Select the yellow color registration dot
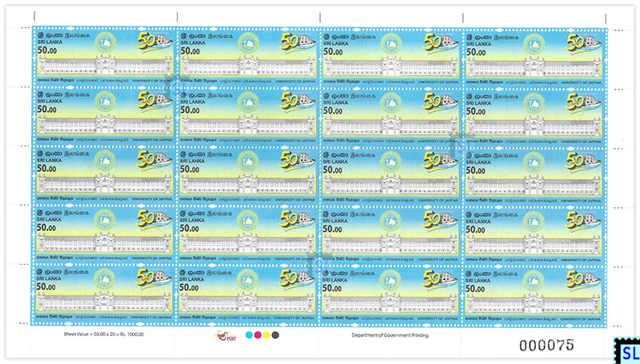 266,336
